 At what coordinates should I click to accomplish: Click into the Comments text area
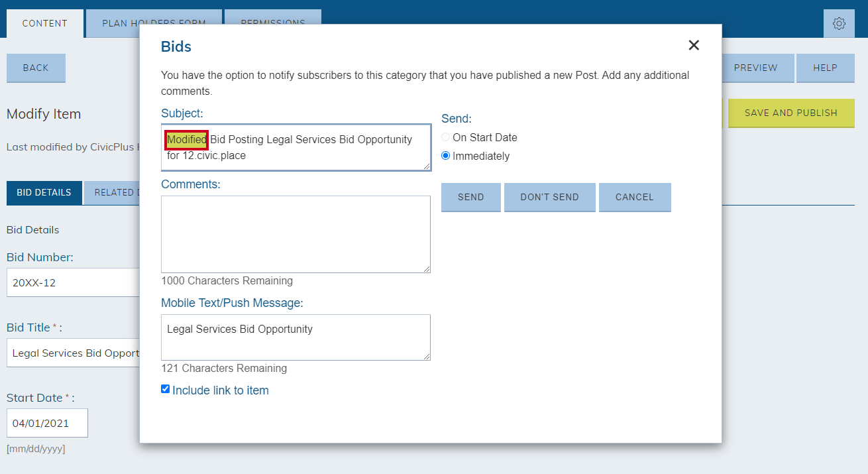pyautogui.click(x=296, y=234)
